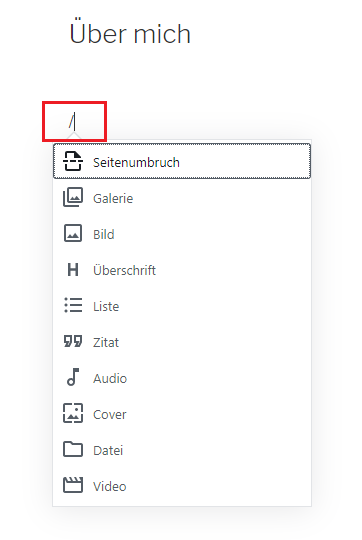Click the Cover block icon
This screenshot has width=362, height=540.
(x=73, y=413)
